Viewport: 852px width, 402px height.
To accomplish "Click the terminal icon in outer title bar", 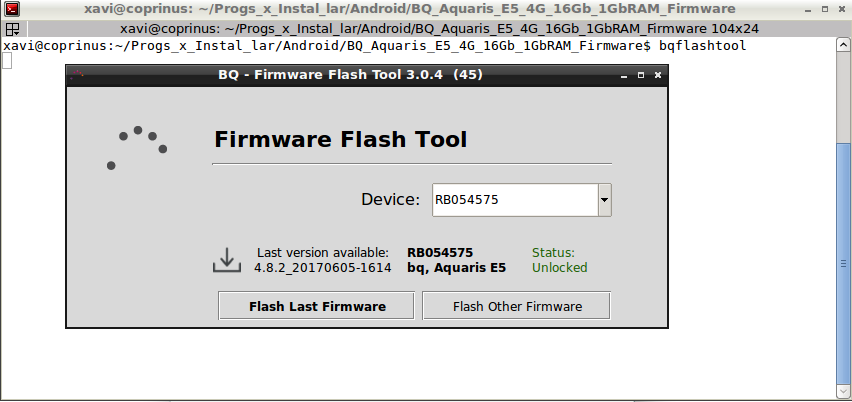I will [x=10, y=9].
